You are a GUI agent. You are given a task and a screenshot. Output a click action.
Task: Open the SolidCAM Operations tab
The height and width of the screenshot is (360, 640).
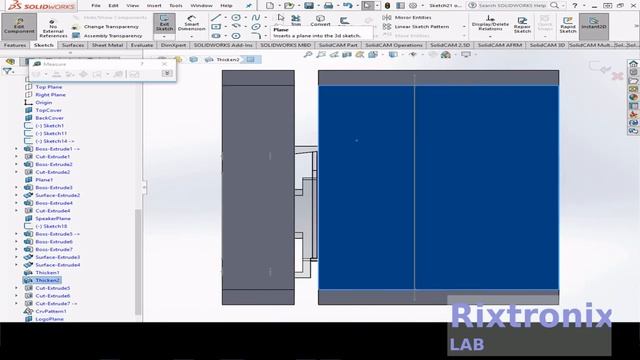click(x=393, y=45)
